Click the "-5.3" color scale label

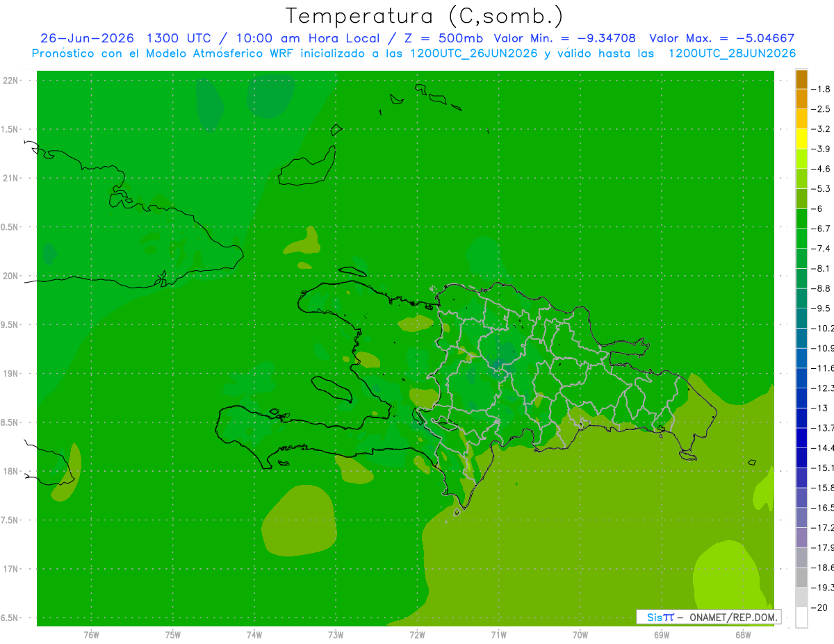pyautogui.click(x=822, y=188)
